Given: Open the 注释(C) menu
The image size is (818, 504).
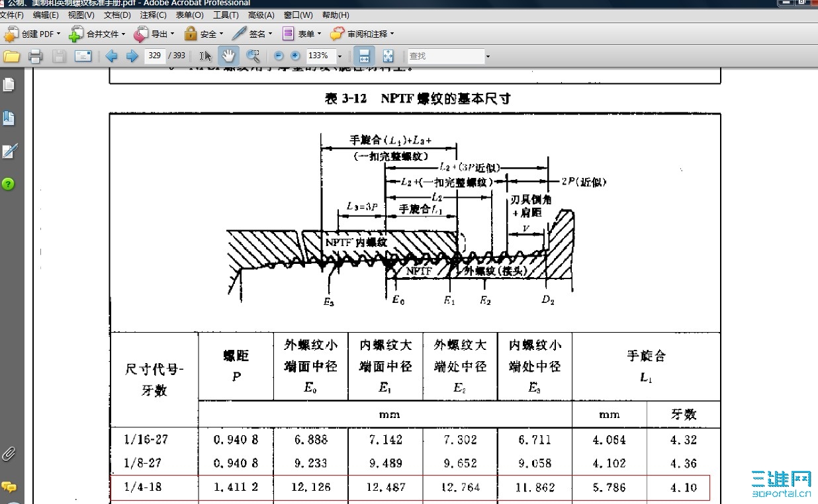Looking at the screenshot, I should (153, 15).
